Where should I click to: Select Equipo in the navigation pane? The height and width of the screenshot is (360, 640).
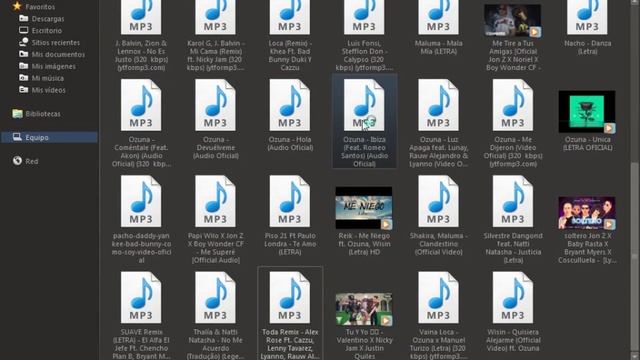click(37, 138)
